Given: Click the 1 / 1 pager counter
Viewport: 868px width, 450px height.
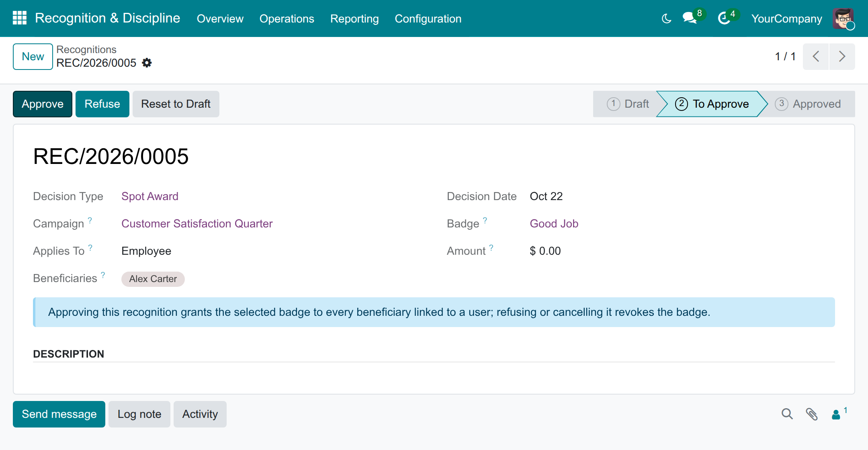Looking at the screenshot, I should [x=785, y=56].
